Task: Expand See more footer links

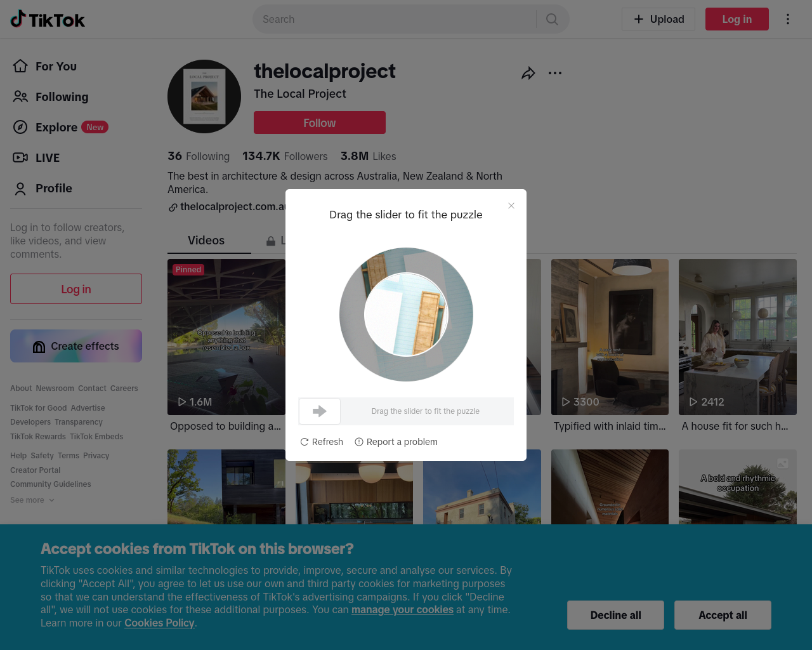Action: 32,500
